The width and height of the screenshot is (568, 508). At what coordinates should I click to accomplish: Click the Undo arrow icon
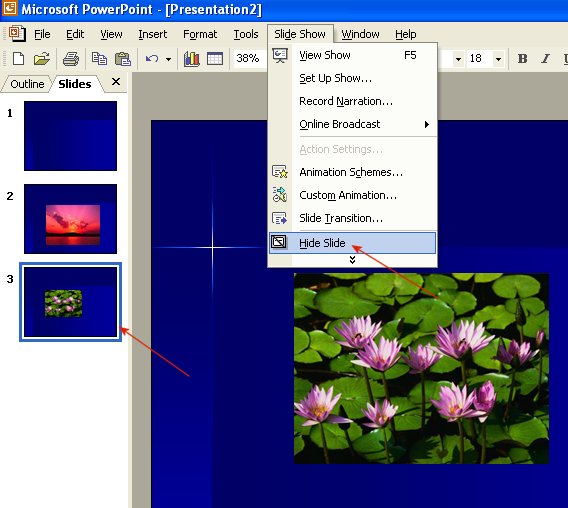[x=152, y=58]
